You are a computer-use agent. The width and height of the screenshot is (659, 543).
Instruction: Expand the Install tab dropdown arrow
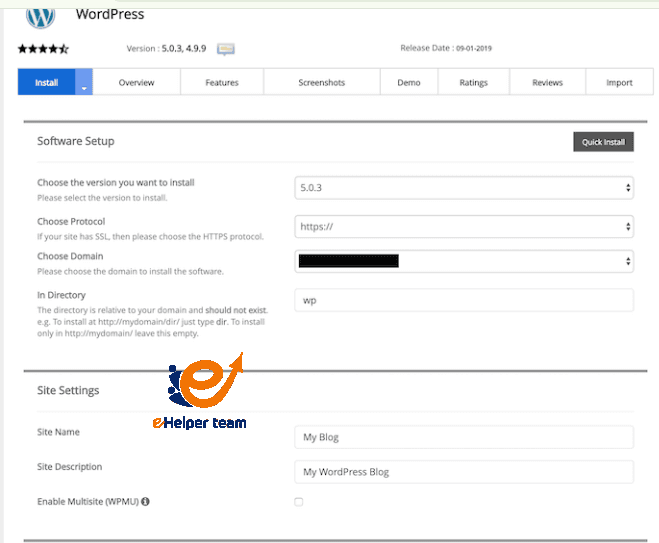[x=84, y=82]
